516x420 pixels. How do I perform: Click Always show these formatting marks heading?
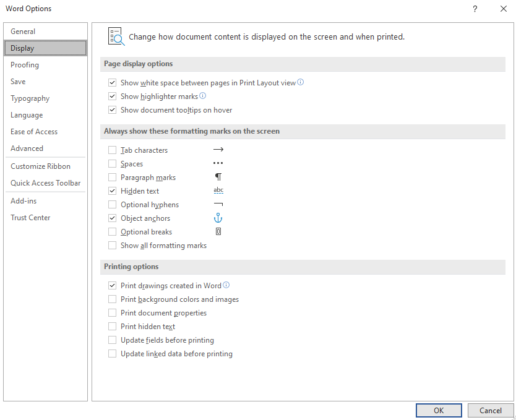(192, 131)
